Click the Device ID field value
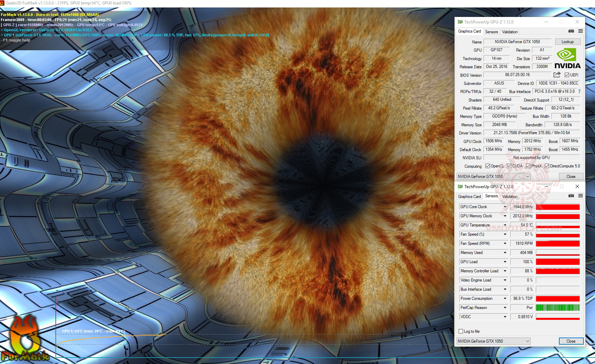Viewport: 595px width, 364px height. coord(558,83)
